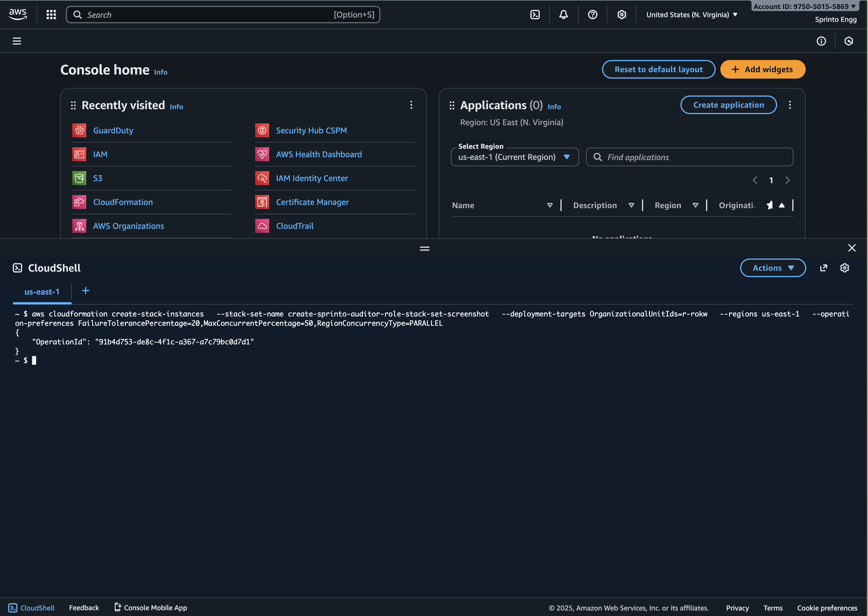Select the us-east-1 terminal tab
The height and width of the screenshot is (616, 868).
tap(42, 292)
